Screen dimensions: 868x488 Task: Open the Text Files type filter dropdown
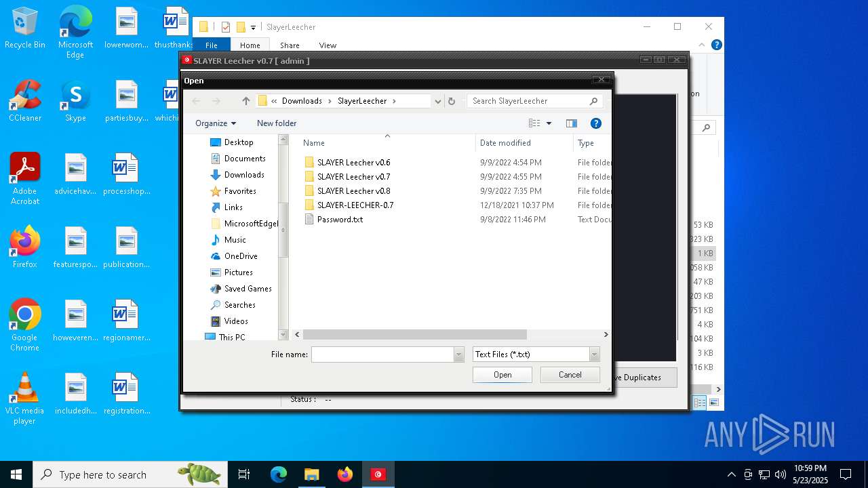[594, 354]
